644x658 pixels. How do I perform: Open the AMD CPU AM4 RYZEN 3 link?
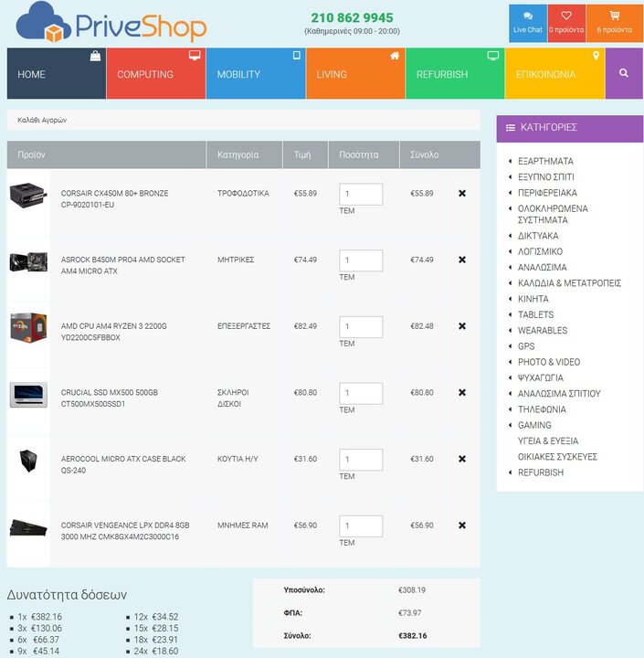(x=113, y=332)
